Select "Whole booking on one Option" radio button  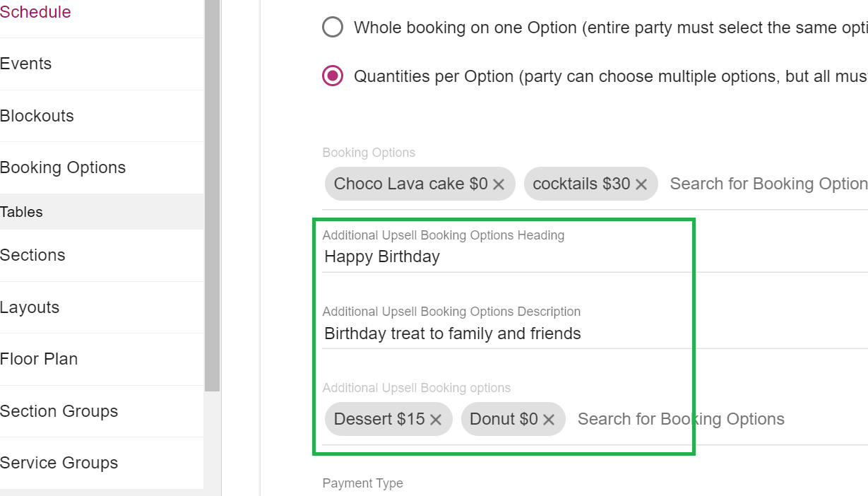click(x=332, y=27)
